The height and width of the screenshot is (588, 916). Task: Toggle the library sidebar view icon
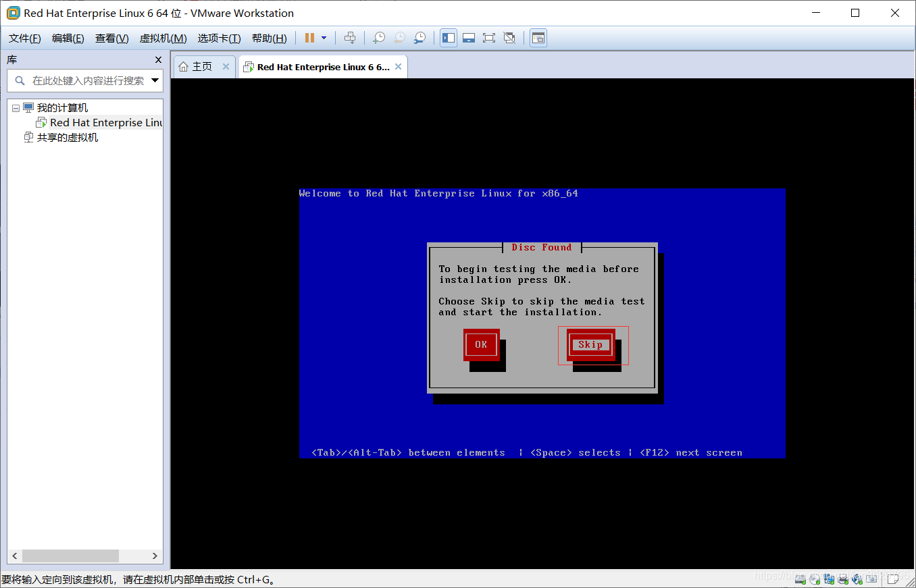[449, 38]
